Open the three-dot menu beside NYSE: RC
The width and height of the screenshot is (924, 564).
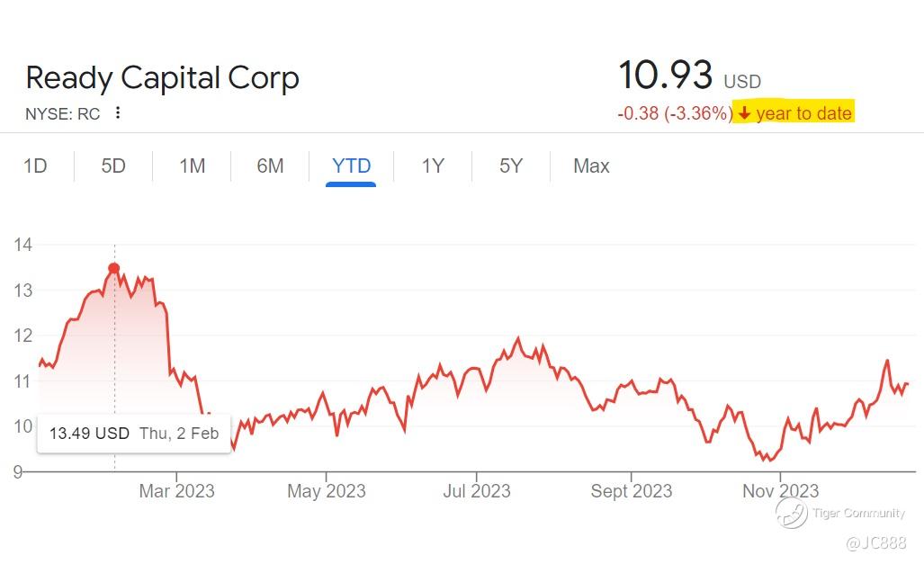click(x=118, y=113)
